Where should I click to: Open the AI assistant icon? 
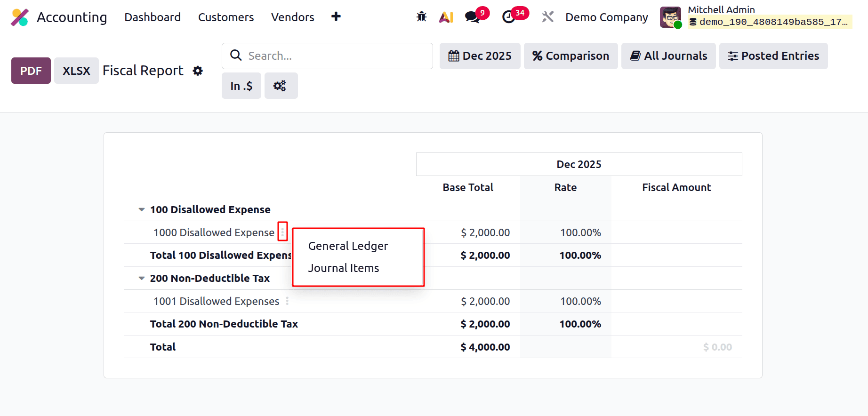pos(446,17)
